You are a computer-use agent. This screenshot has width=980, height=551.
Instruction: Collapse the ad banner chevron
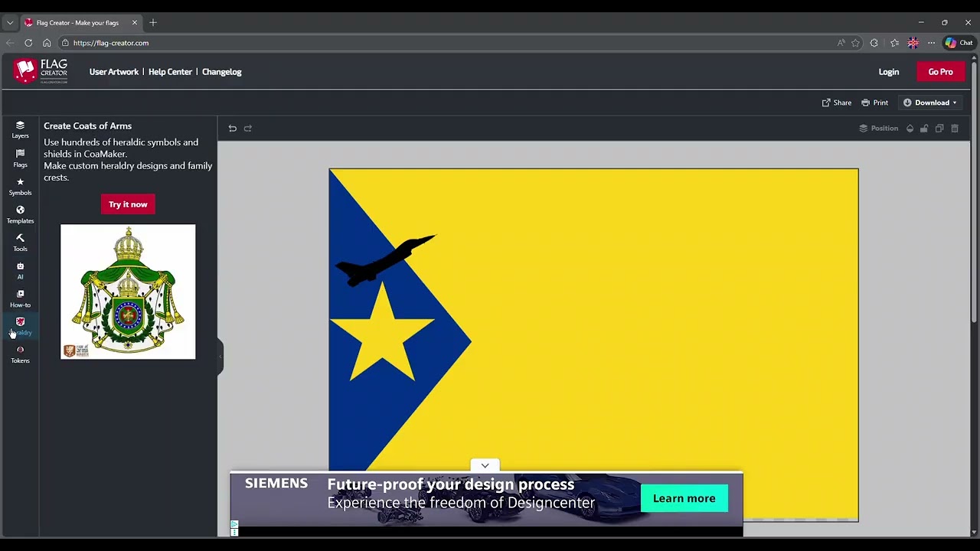(485, 465)
